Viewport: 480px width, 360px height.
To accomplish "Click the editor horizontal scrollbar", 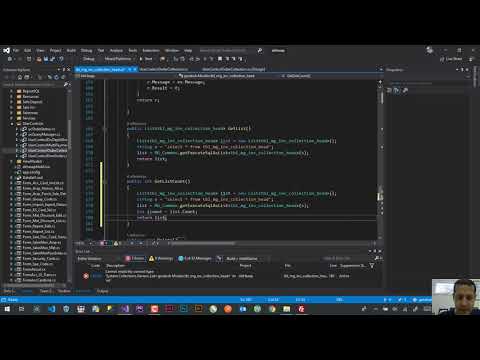I will point(203,243).
